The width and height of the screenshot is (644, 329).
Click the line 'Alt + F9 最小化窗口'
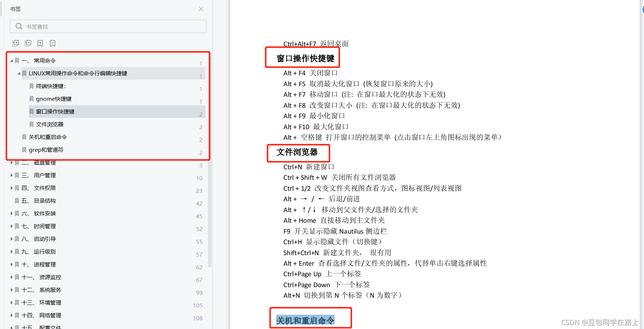(314, 116)
